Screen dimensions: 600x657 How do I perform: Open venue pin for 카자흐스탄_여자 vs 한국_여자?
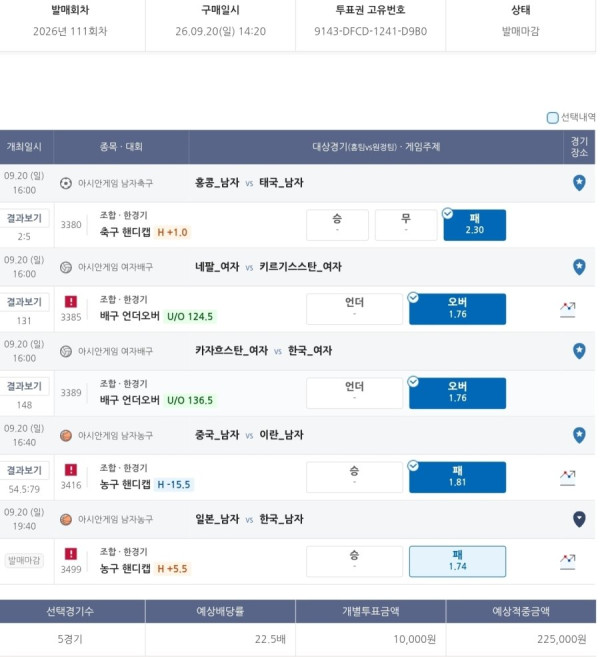click(579, 351)
